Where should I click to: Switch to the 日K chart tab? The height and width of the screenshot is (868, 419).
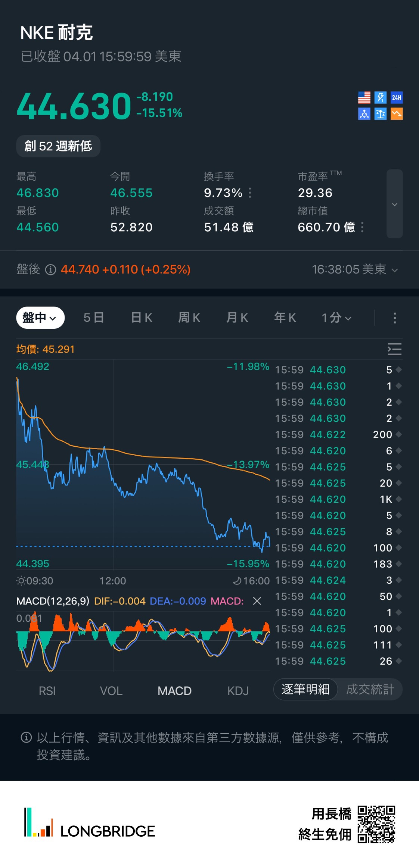coord(142,318)
